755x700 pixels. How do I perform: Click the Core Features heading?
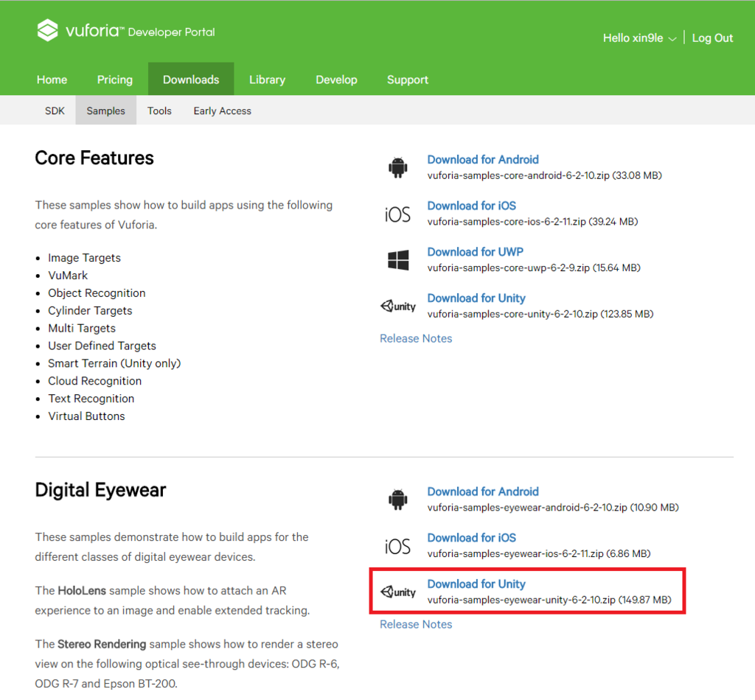coord(94,158)
